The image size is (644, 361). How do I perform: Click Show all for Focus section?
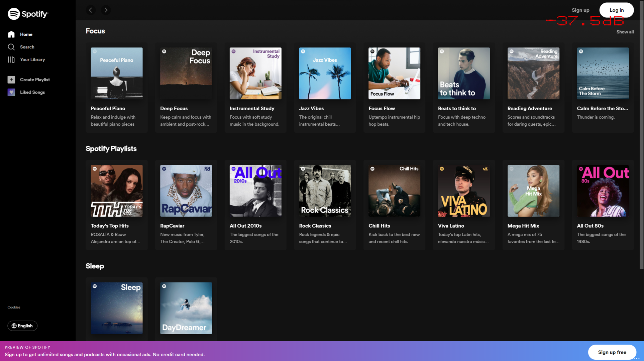(625, 32)
